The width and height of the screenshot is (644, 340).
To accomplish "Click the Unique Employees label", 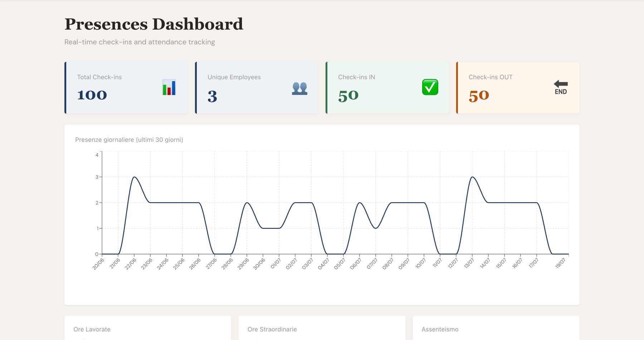I will [x=234, y=77].
